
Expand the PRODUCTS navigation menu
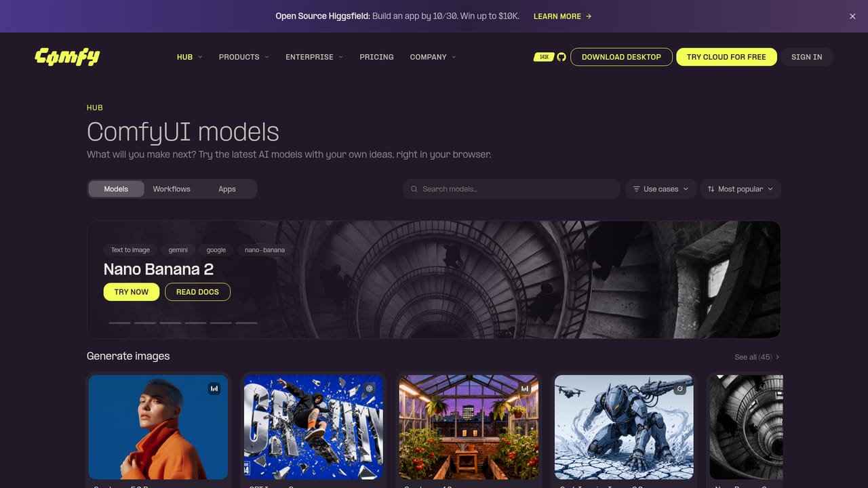[x=243, y=57]
